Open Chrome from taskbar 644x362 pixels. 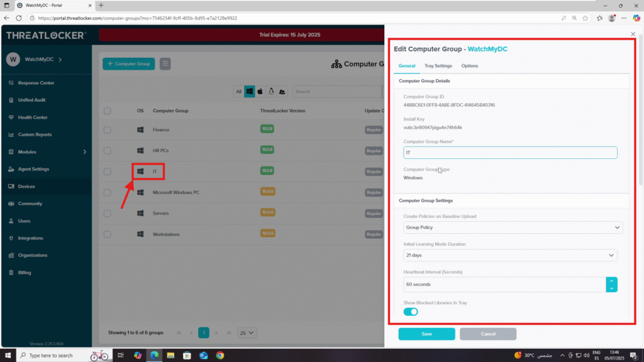point(220,356)
